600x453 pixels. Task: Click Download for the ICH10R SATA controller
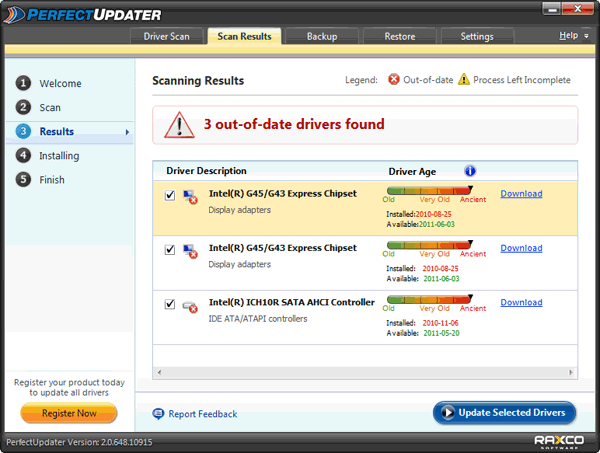[x=521, y=302]
